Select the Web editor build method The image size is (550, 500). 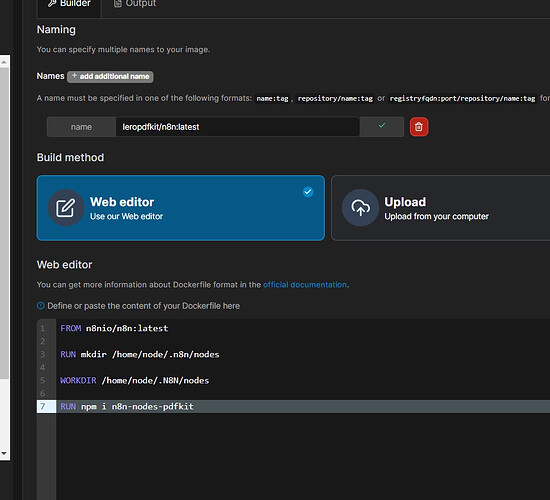(x=181, y=208)
